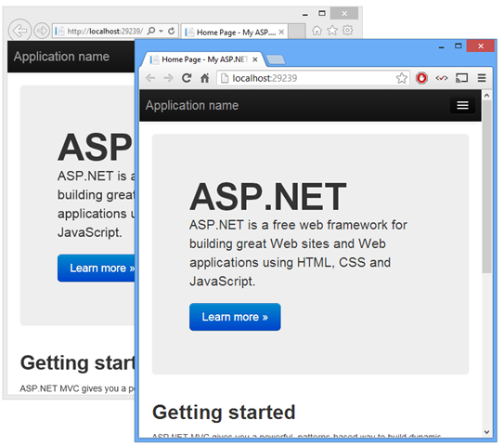The image size is (504, 446).
Task: Click the ASP.NET heading in Chrome page
Action: [x=268, y=196]
